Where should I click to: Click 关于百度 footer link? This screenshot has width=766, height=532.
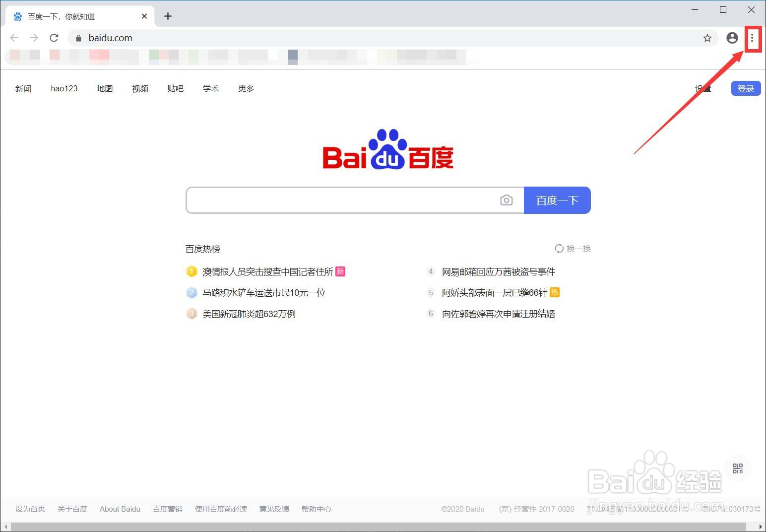coord(72,509)
